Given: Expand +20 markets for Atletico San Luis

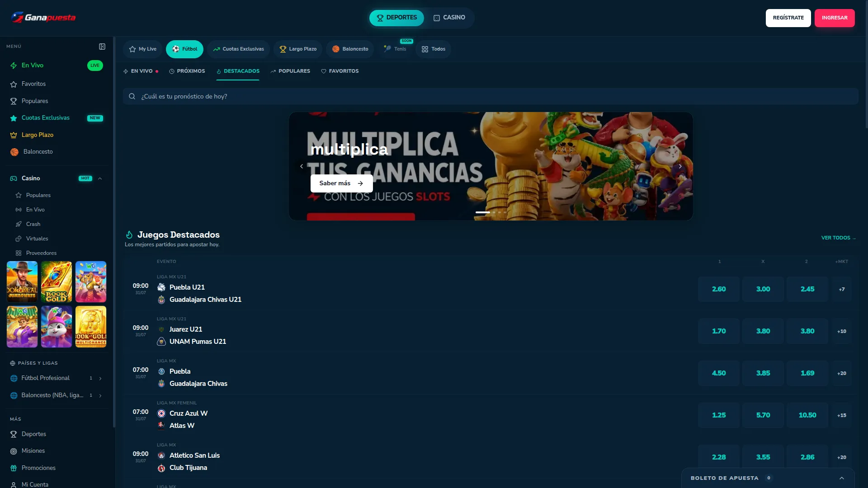Looking at the screenshot, I should tap(842, 457).
